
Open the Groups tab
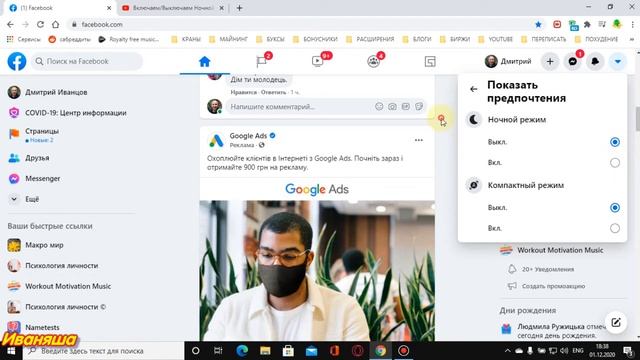pyautogui.click(x=373, y=62)
